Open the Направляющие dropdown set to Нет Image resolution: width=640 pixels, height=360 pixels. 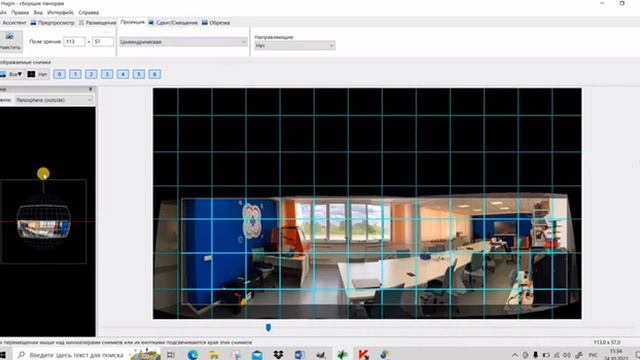pyautogui.click(x=295, y=46)
